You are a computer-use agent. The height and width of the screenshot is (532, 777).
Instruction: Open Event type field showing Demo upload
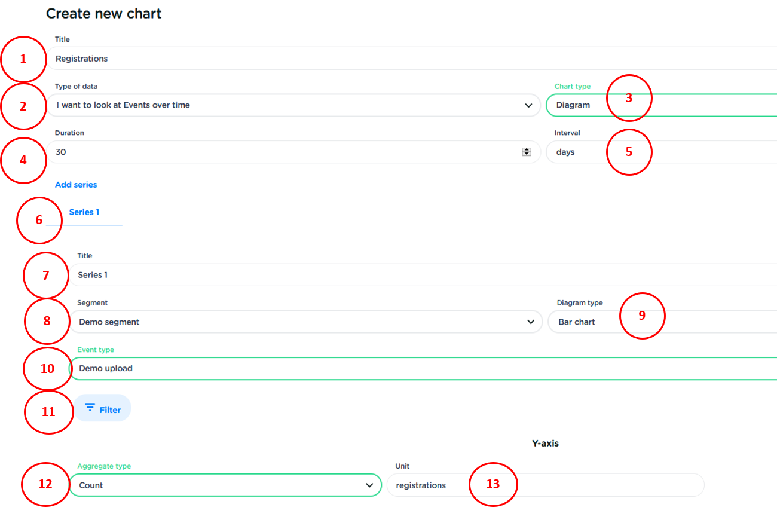pyautogui.click(x=418, y=369)
